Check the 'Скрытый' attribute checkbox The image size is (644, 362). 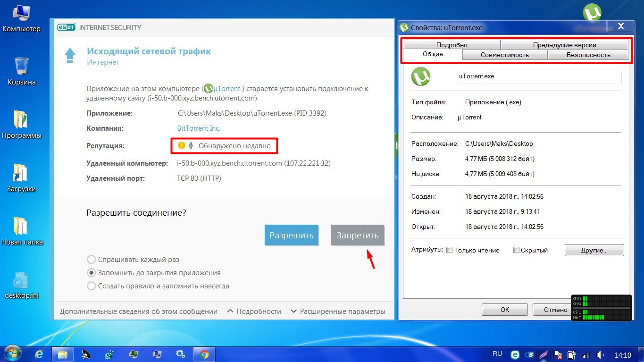click(517, 250)
